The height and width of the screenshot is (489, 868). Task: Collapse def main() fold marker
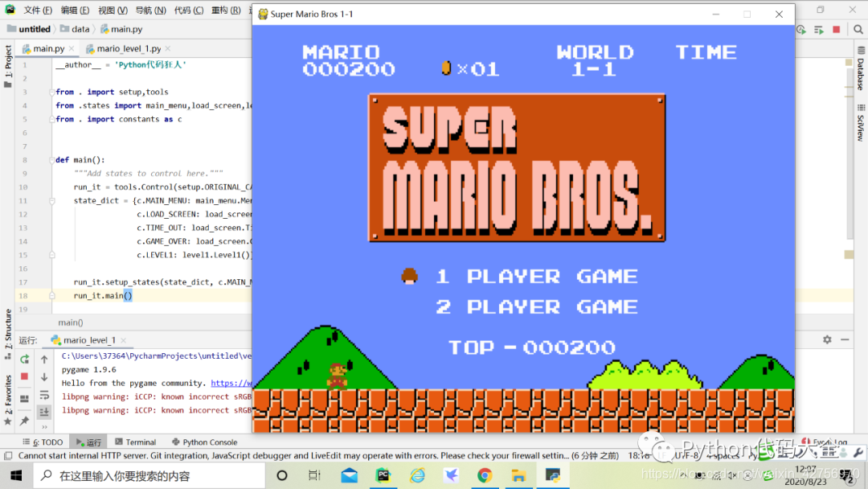(51, 160)
